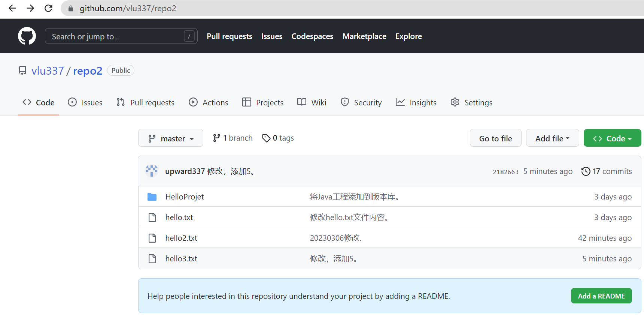
Task: Switch to the repository Settings tab
Action: coord(471,102)
